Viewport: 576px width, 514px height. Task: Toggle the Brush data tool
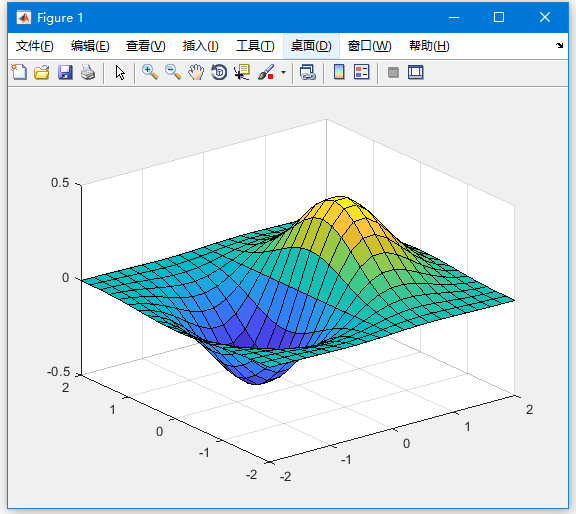[266, 72]
